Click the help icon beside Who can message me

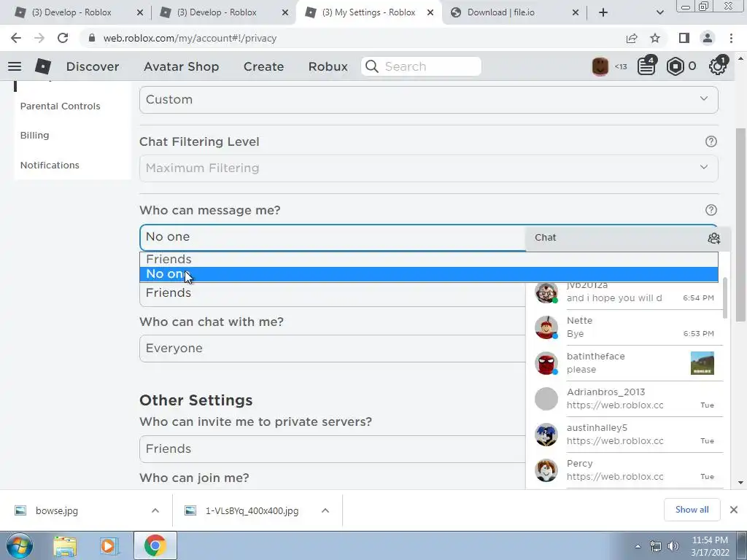[x=711, y=210]
